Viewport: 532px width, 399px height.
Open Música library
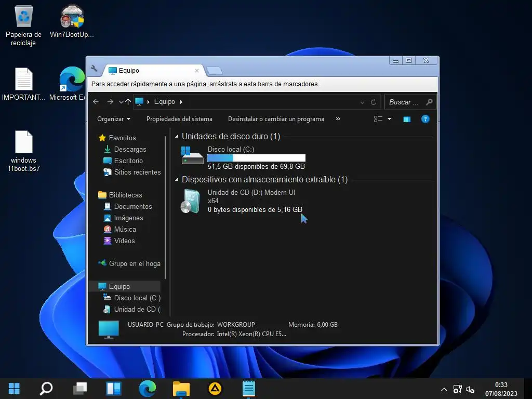(x=120, y=229)
